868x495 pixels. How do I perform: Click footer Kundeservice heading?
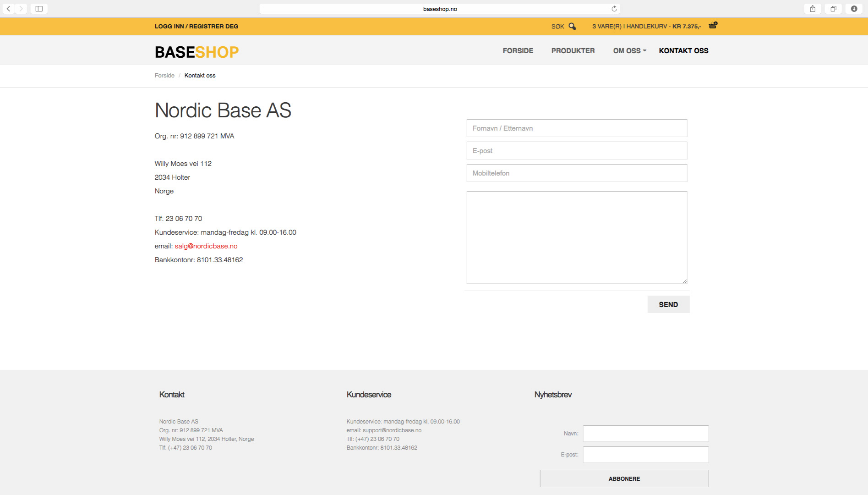click(369, 395)
